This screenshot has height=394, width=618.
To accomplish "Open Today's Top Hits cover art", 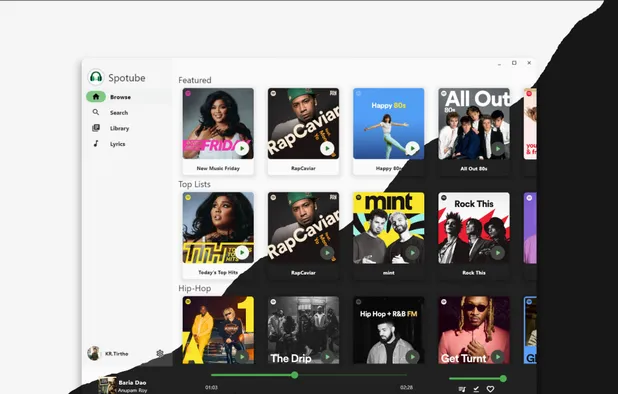I will tap(218, 228).
